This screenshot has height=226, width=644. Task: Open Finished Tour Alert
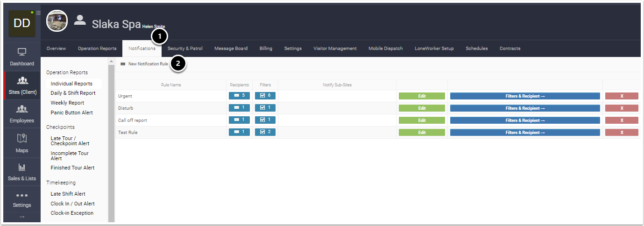click(x=72, y=168)
